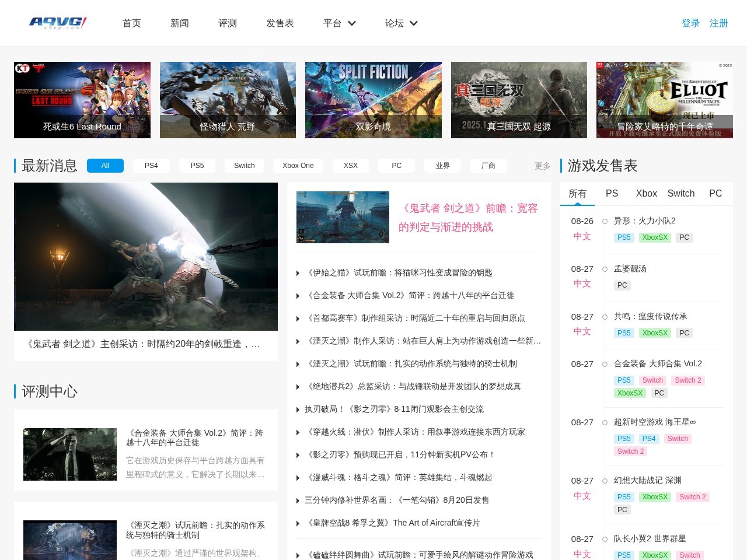Expand the 平台 dropdown menu

tap(340, 23)
